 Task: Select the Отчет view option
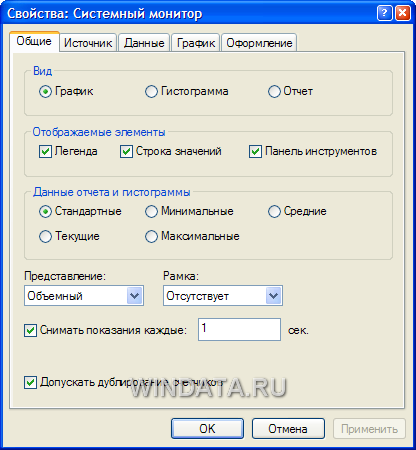click(274, 91)
